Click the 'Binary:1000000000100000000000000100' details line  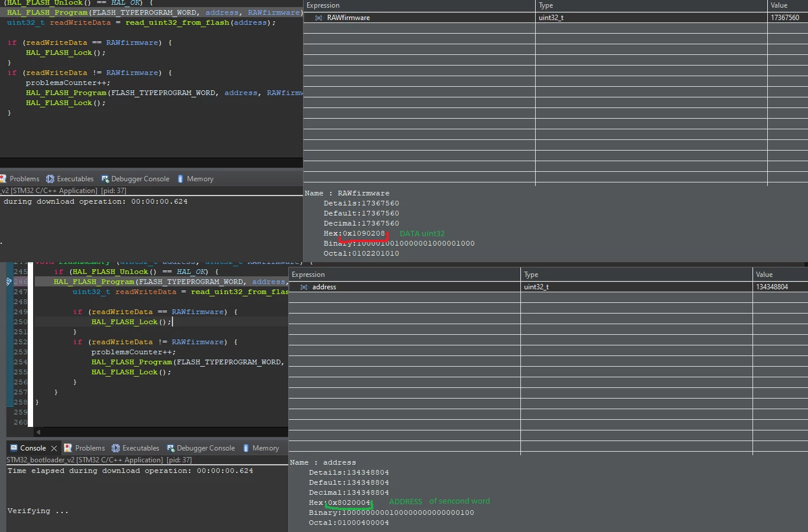(392, 513)
